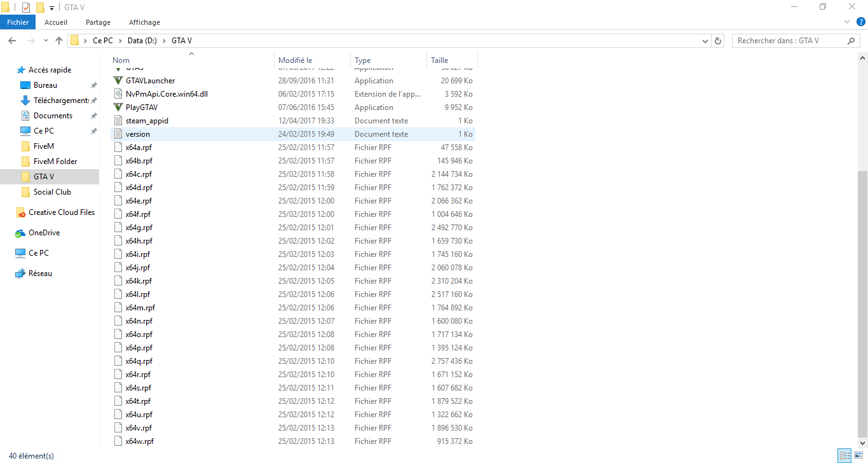The height and width of the screenshot is (463, 868).
Task: Click date 28/09/2016 11:31
Action: [306, 81]
